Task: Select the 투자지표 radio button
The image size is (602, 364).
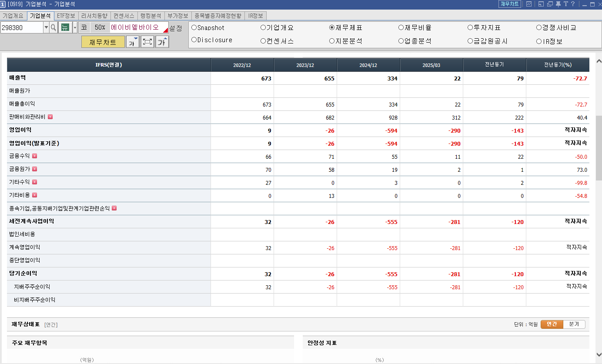Action: (470, 27)
